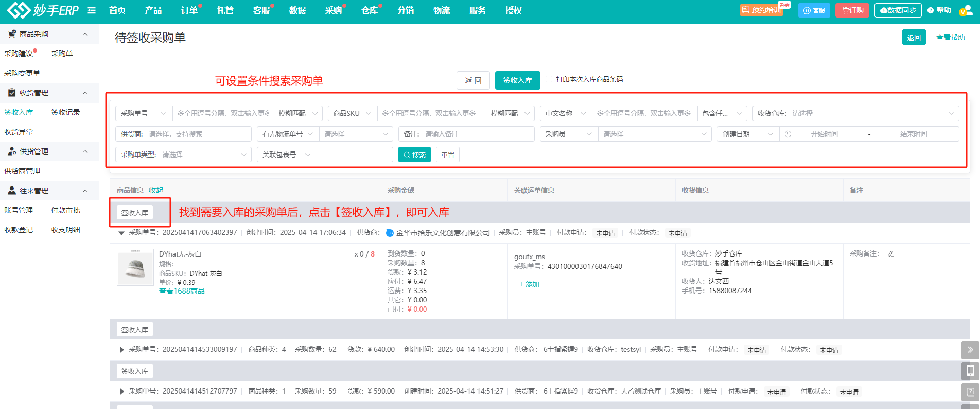Open the 商品SKU field dropdown
The image size is (980, 409).
[x=353, y=113]
